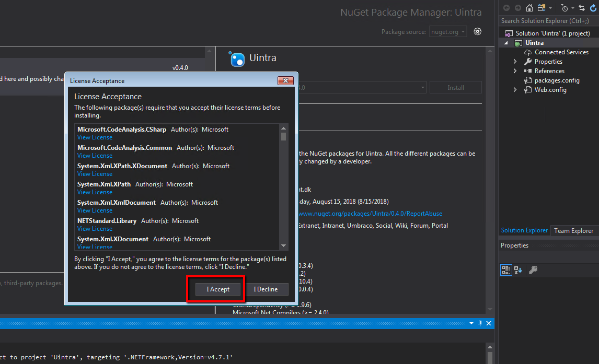Click the Install button
The width and height of the screenshot is (599, 364).
455,87
